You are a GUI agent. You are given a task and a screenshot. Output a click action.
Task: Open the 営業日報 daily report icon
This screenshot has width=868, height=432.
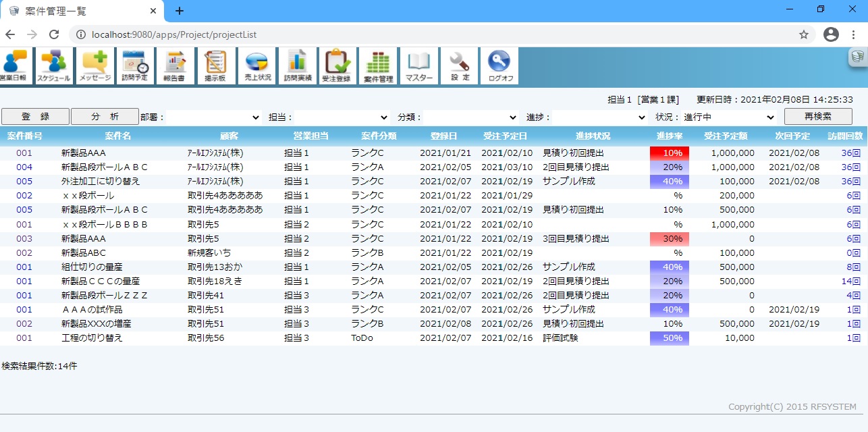(13, 66)
